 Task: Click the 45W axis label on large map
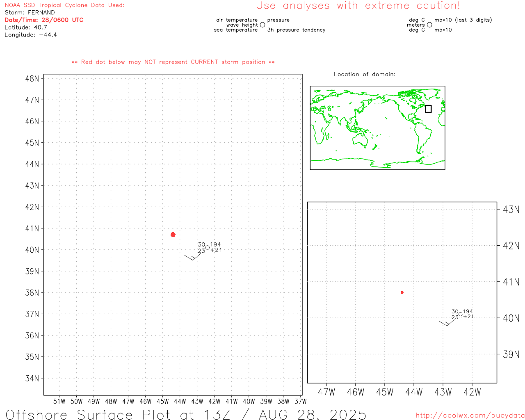point(163,401)
